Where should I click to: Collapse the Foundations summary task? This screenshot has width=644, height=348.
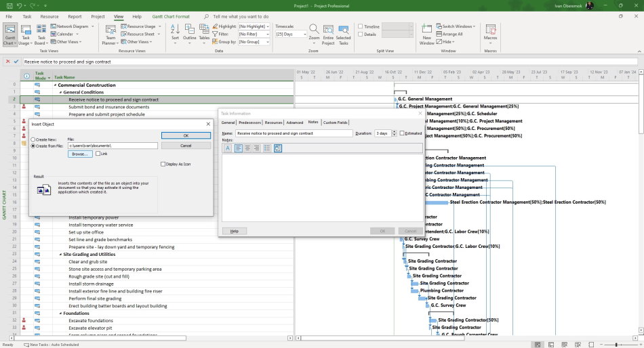coord(61,313)
